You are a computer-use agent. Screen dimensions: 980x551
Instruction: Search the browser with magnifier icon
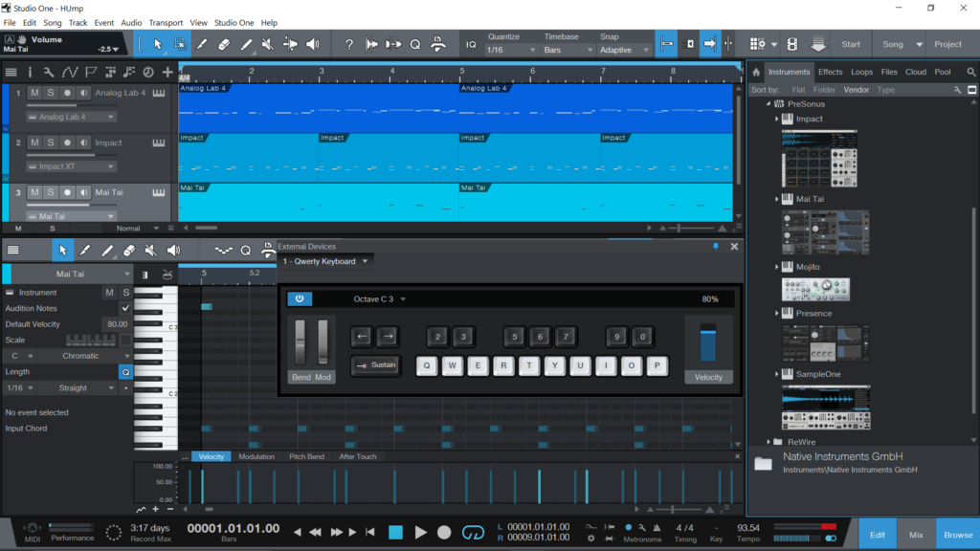click(970, 72)
